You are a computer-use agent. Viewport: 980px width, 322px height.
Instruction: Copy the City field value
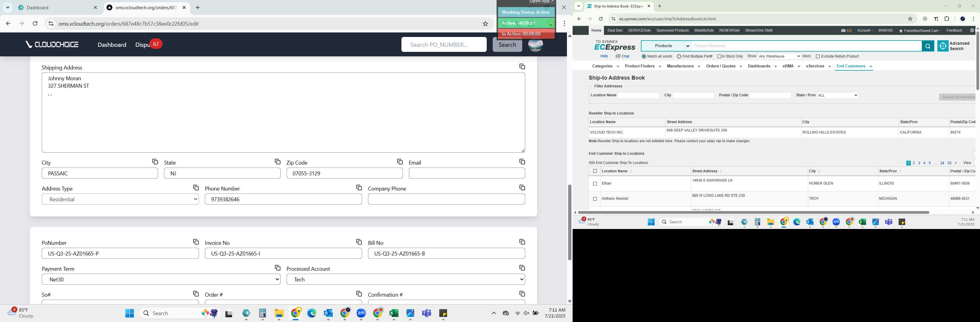point(155,162)
